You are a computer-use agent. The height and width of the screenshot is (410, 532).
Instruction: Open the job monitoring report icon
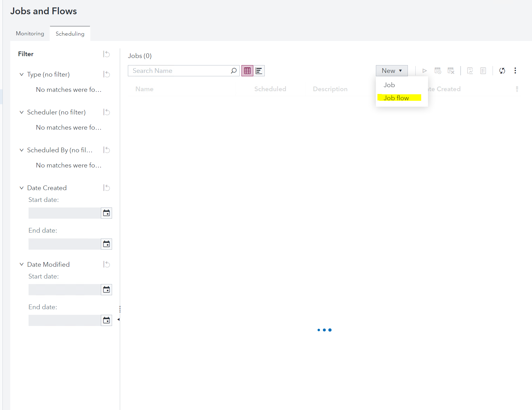coord(470,70)
